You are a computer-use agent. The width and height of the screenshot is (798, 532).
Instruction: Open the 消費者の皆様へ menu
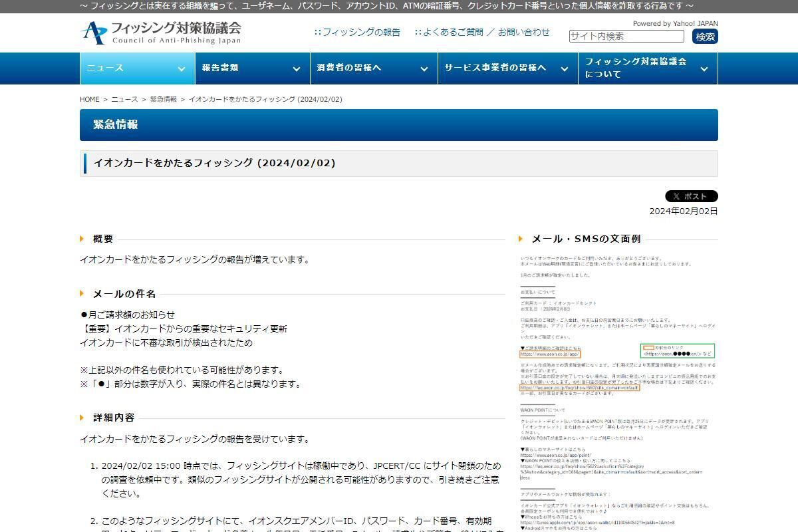coord(373,68)
